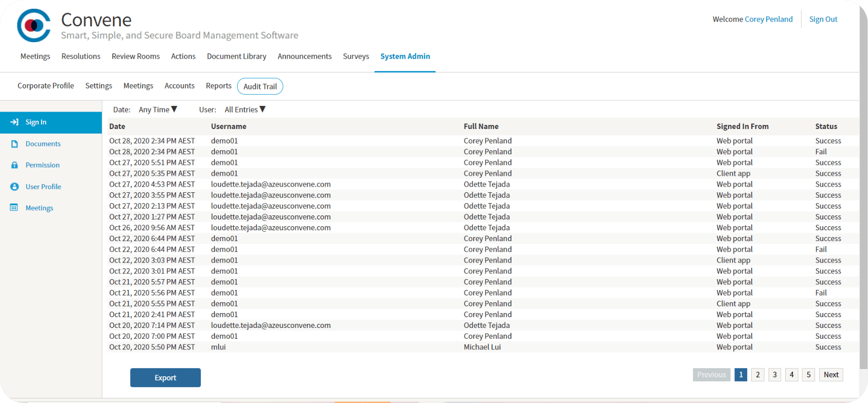Expand the Date Any Time dropdown

[158, 109]
